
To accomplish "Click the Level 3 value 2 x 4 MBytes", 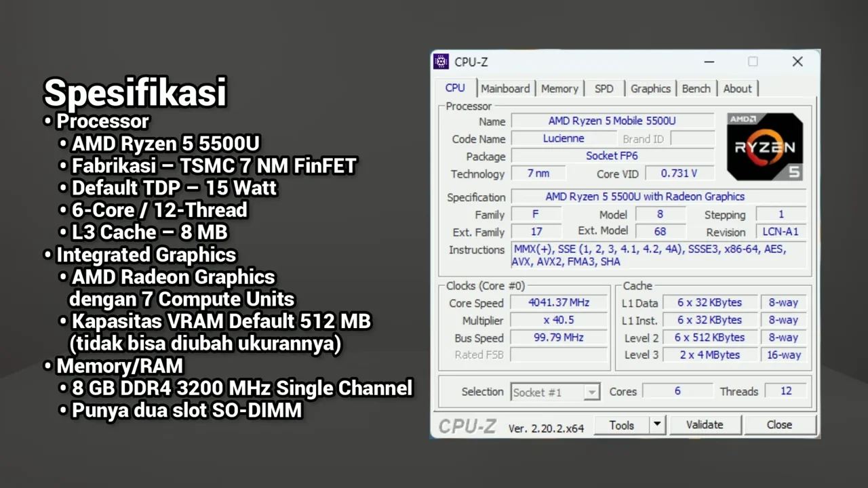I will coord(709,355).
